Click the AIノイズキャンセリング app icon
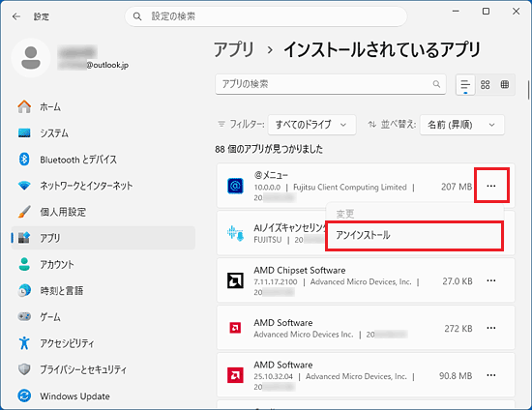The height and width of the screenshot is (410, 532). pyautogui.click(x=235, y=233)
